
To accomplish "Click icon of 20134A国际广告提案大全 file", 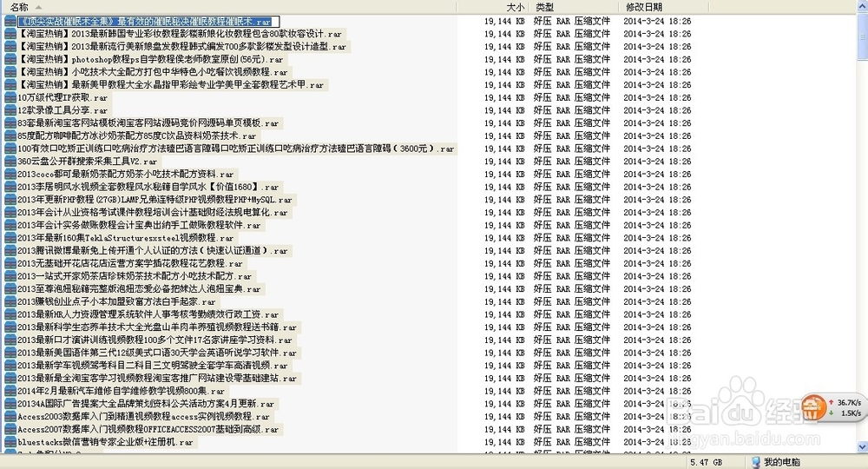I will [10, 404].
